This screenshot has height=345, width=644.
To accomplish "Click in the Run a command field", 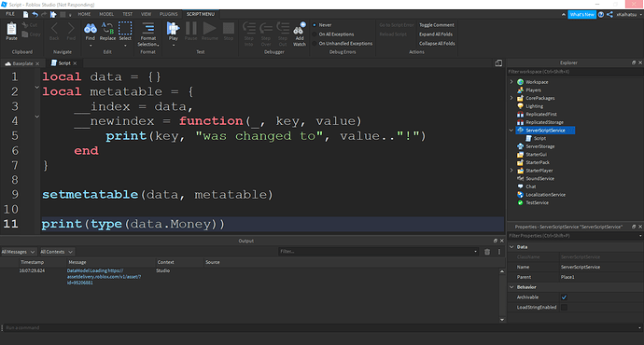I will coord(320,328).
